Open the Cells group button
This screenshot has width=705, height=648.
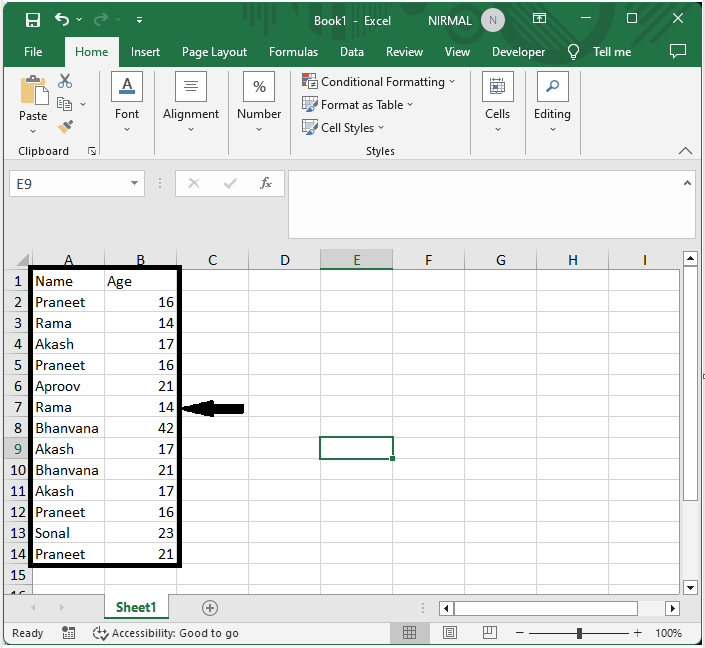(x=497, y=103)
